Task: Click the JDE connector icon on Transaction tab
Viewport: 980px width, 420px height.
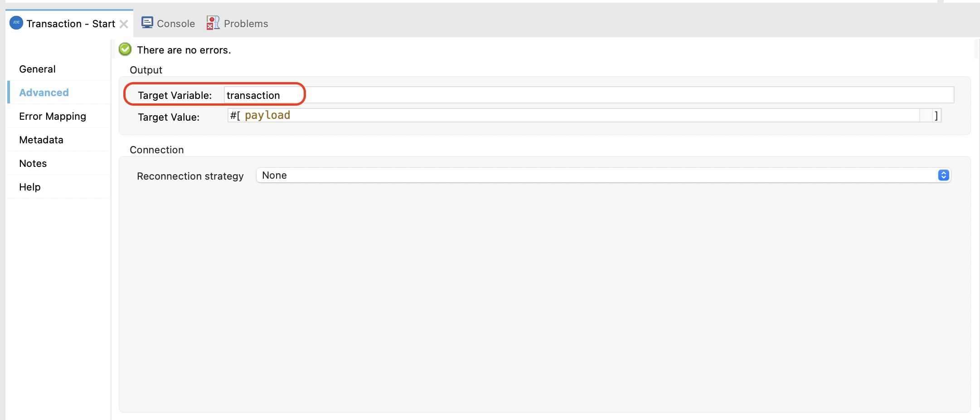Action: click(16, 23)
